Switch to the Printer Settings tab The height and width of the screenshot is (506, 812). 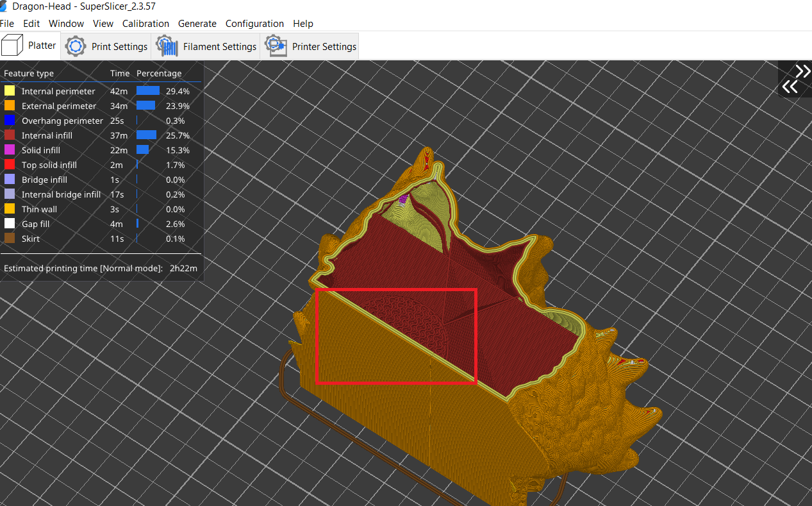(x=310, y=47)
